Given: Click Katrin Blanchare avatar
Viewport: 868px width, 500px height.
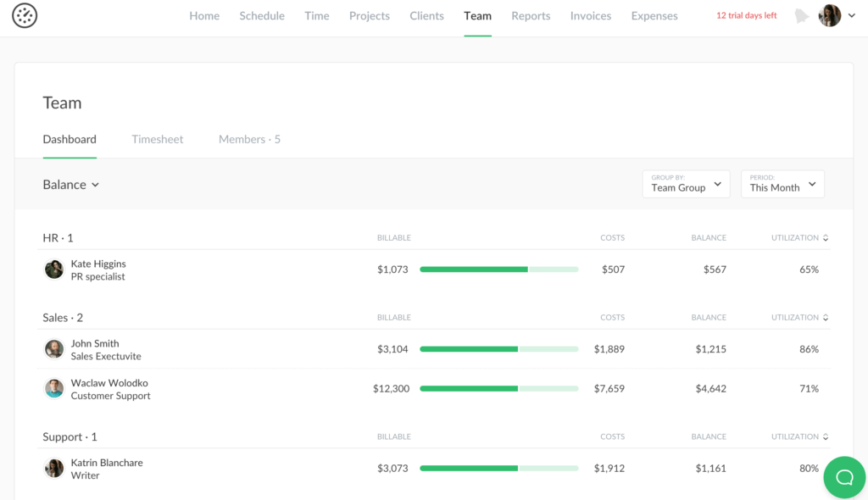Looking at the screenshot, I should click(53, 469).
